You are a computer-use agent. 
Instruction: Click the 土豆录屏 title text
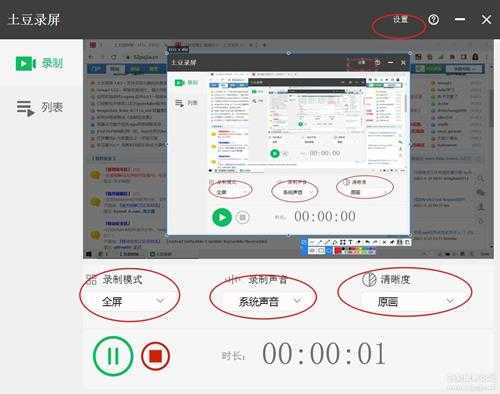tap(34, 20)
